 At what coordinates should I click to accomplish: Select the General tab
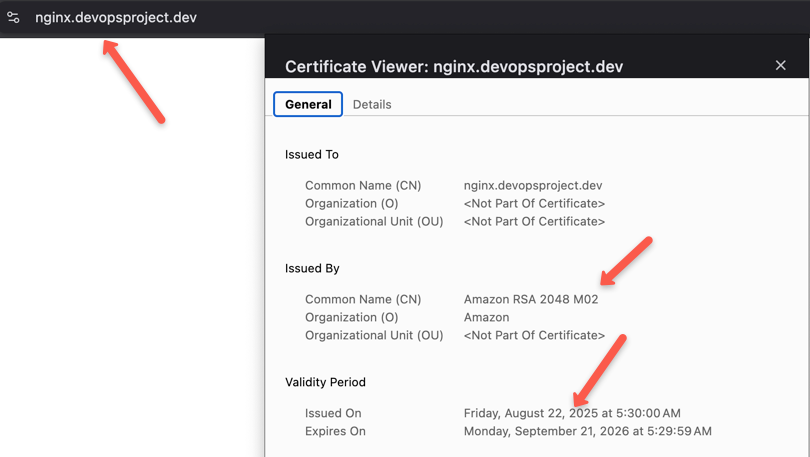[x=308, y=104]
